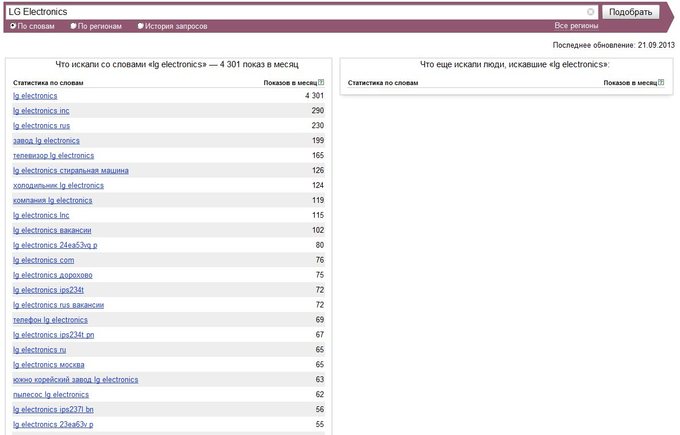
Task: Open the 'lg electronics inc' link with 290 impressions
Action: tap(41, 111)
